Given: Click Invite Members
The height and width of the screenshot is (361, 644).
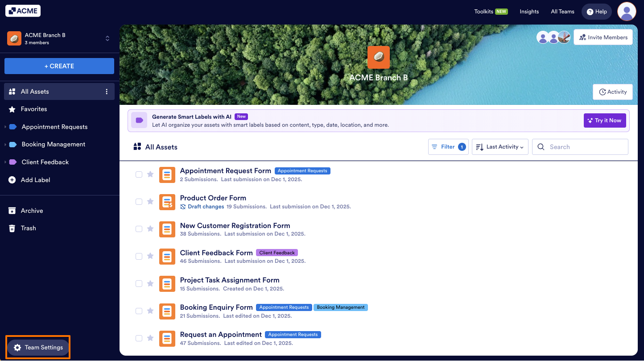Looking at the screenshot, I should (x=603, y=37).
